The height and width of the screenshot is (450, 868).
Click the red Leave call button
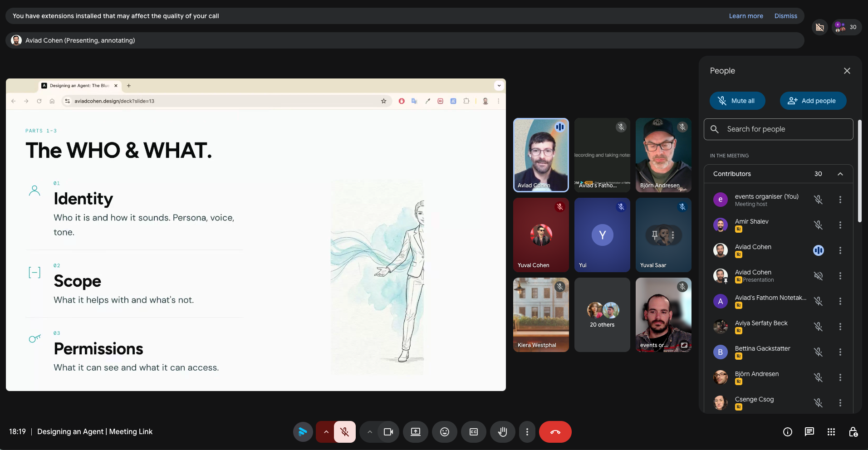coord(555,432)
